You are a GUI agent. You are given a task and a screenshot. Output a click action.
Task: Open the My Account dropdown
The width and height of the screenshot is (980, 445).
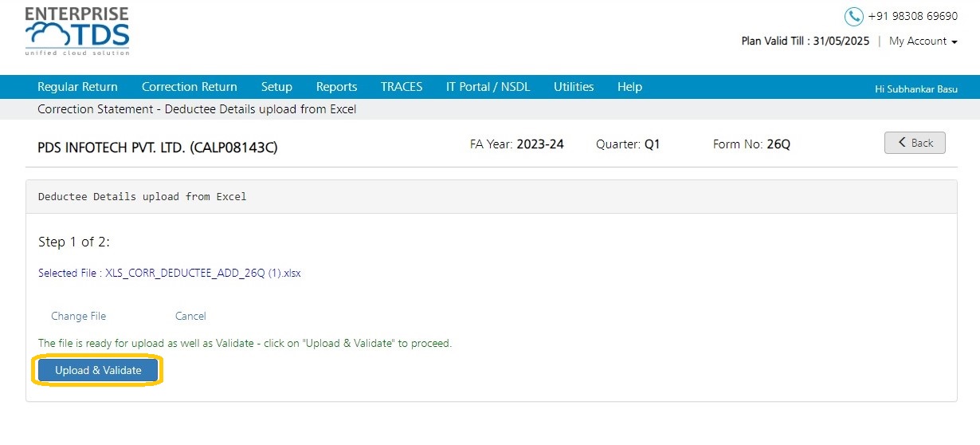click(923, 41)
